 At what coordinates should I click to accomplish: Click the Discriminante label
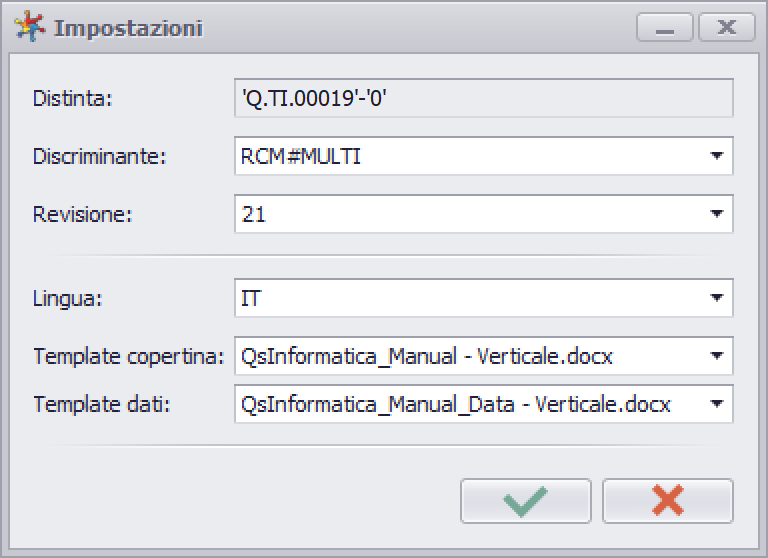pyautogui.click(x=100, y=157)
